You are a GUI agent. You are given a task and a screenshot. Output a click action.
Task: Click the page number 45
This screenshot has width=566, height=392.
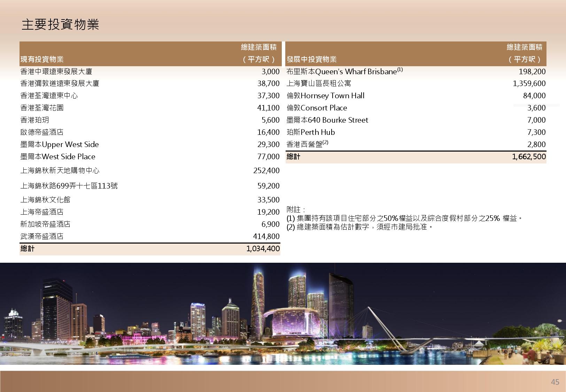(555, 382)
